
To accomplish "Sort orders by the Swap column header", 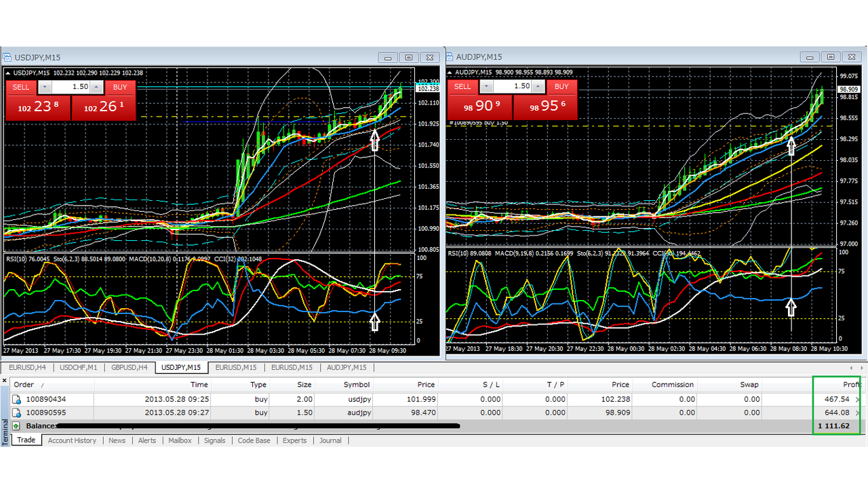I will [x=729, y=385].
